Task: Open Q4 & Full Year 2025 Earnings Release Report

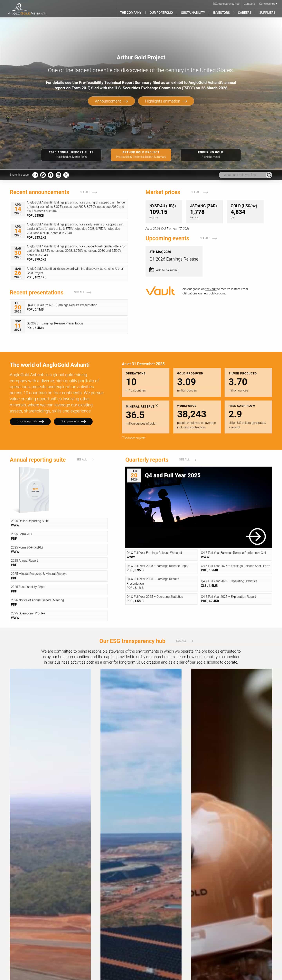Action: [162, 568]
